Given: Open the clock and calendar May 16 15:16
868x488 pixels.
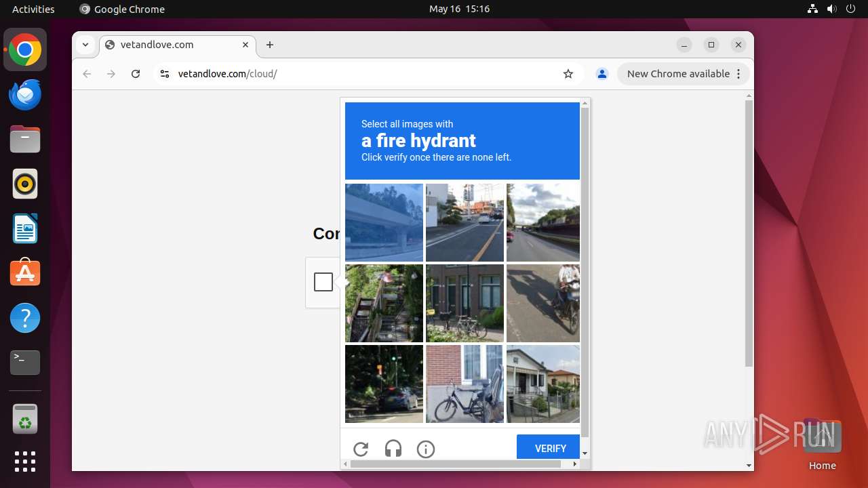Looking at the screenshot, I should click(459, 9).
